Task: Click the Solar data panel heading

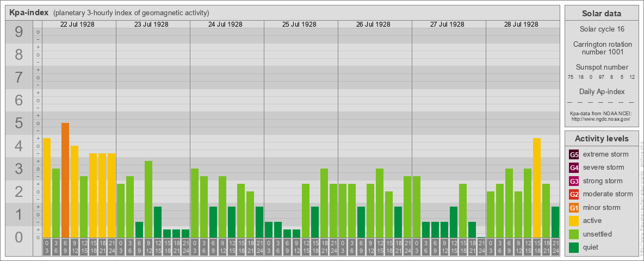Action: coord(602,14)
